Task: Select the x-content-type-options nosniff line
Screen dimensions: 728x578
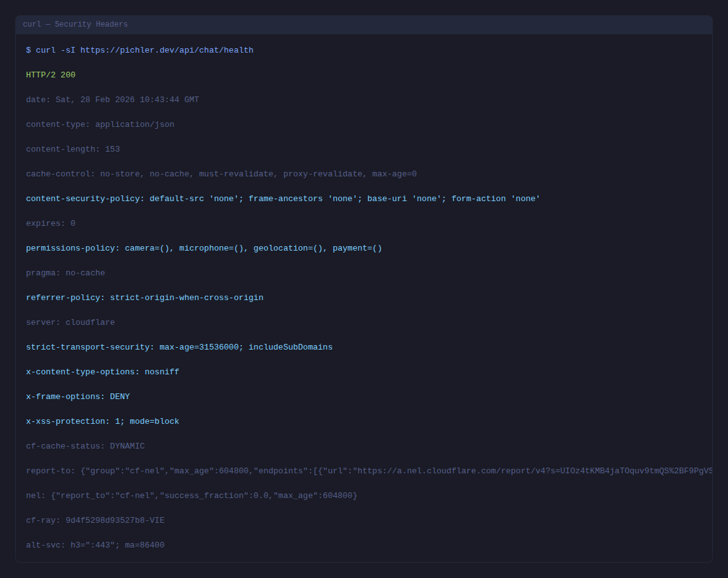Action: click(x=103, y=372)
